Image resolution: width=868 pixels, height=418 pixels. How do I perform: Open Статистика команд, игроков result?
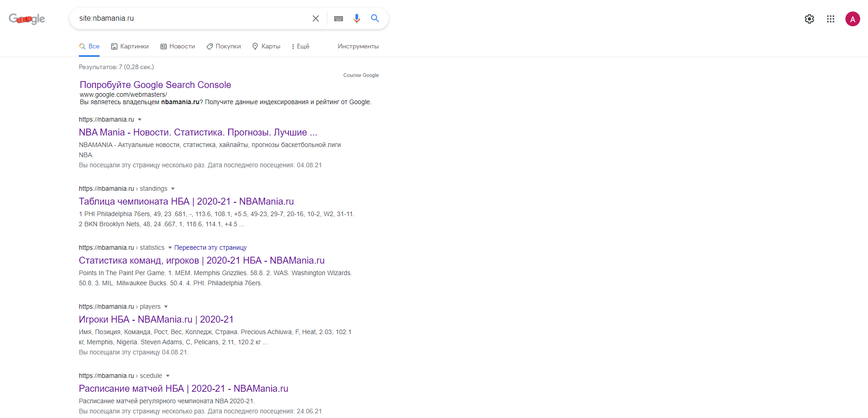pos(201,260)
